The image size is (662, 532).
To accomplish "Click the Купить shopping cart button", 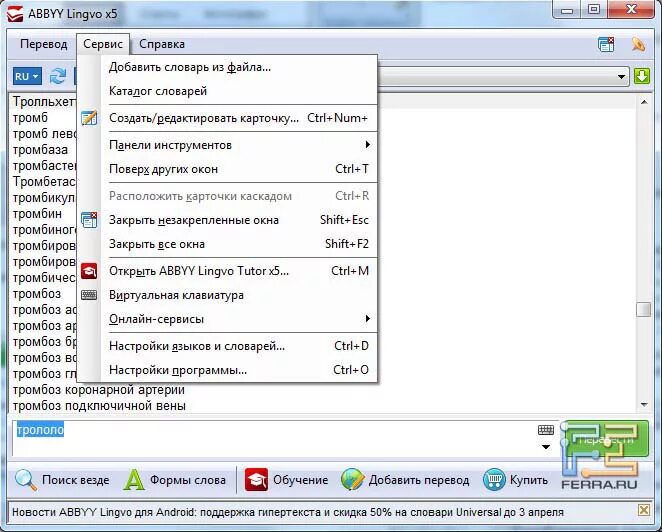I will click(515, 480).
